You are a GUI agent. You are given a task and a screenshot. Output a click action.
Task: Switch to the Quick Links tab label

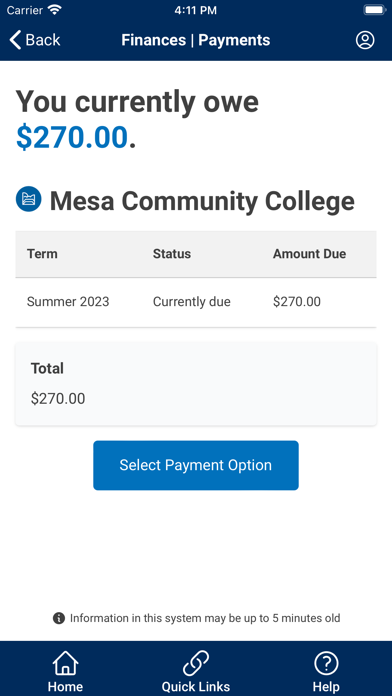[196, 687]
